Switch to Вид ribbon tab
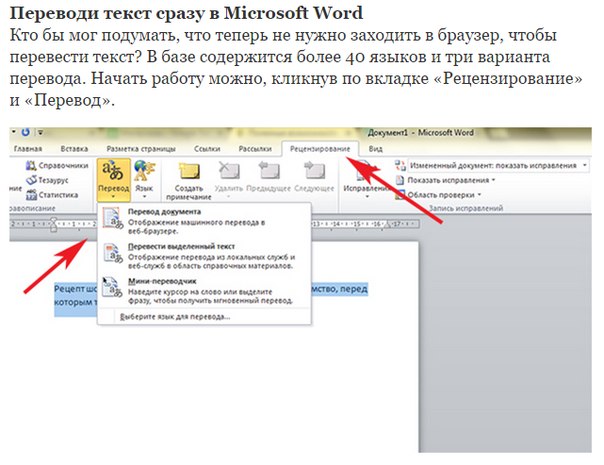 pos(376,149)
